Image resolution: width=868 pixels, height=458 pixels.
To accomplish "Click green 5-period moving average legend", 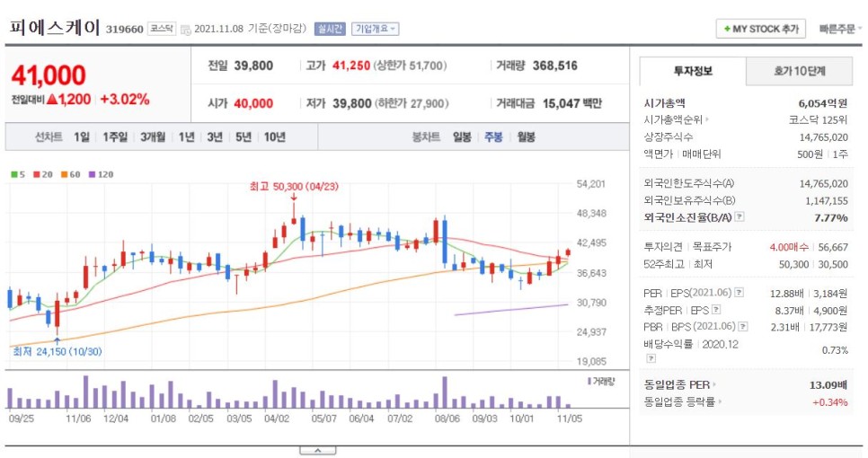I will (18, 174).
